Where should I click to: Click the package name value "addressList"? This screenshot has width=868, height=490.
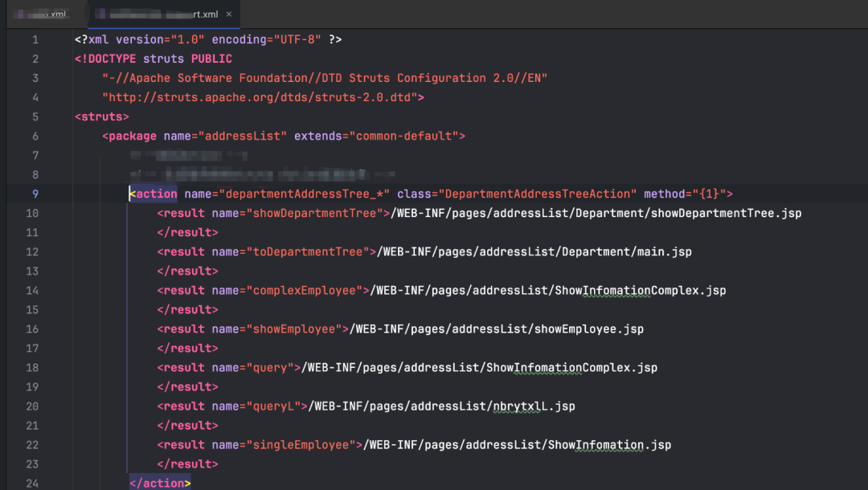[243, 137]
